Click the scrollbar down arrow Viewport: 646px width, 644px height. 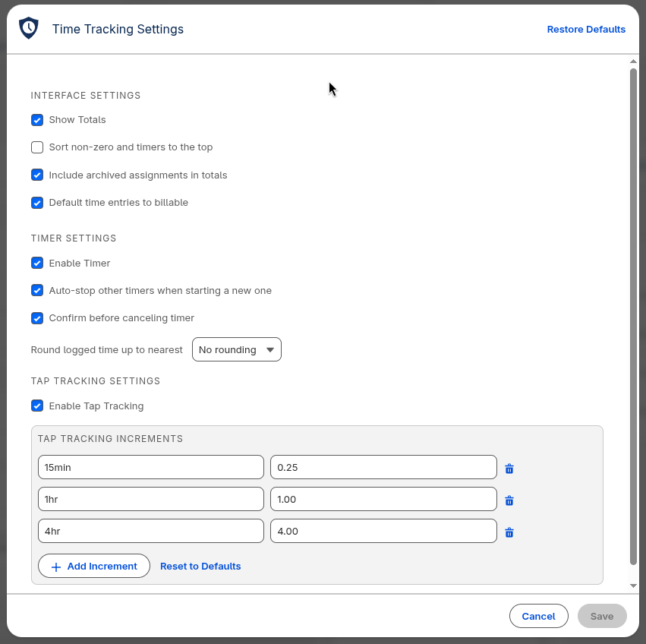633,586
